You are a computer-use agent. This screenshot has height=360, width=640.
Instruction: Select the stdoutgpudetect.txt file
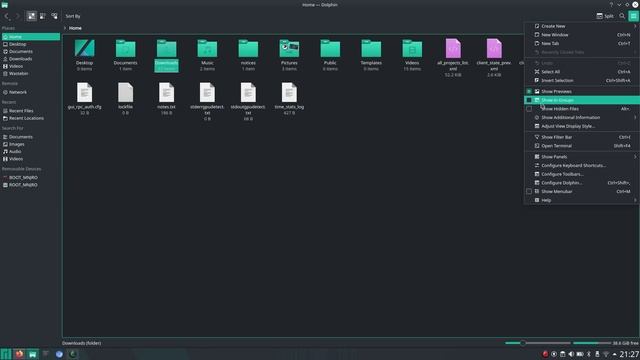[x=248, y=93]
